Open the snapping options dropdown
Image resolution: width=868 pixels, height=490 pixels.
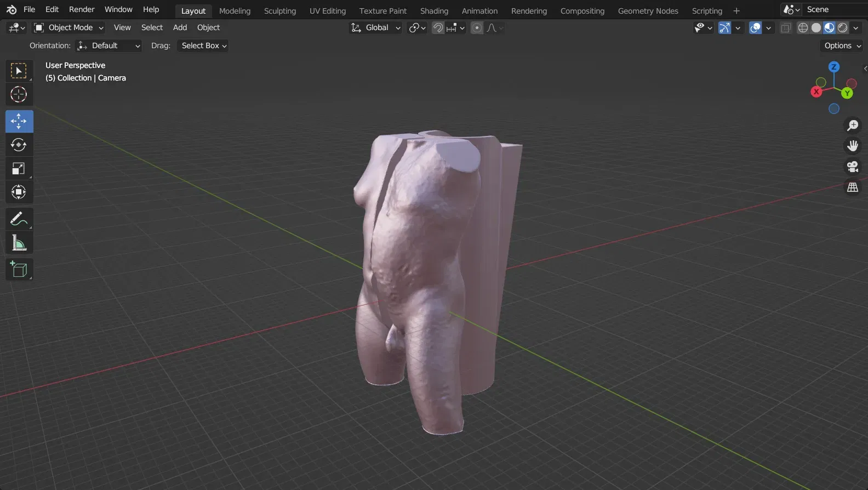pyautogui.click(x=455, y=28)
